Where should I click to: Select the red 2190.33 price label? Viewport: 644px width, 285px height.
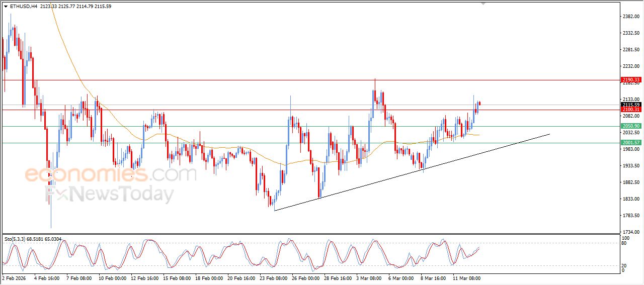coord(630,80)
